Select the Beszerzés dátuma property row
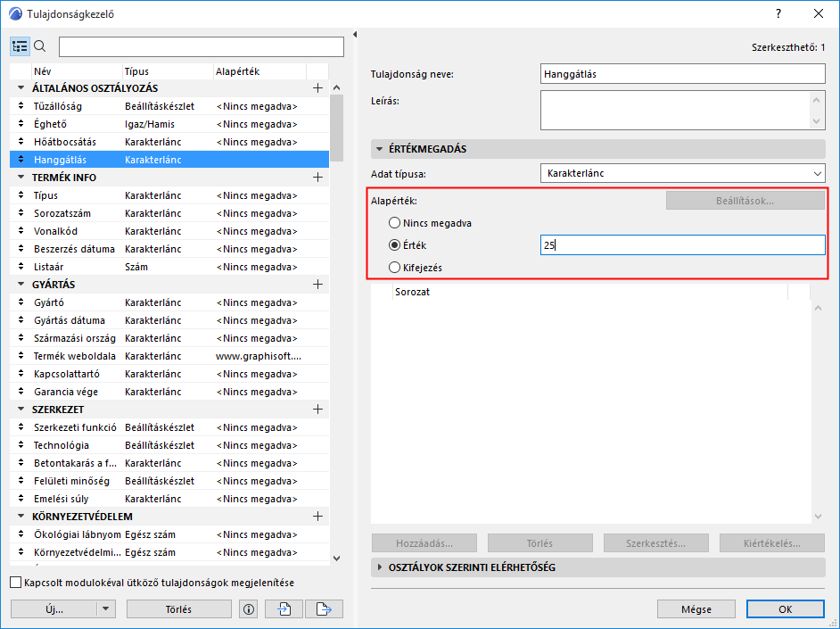Viewport: 840px width, 629px height. pyautogui.click(x=169, y=249)
